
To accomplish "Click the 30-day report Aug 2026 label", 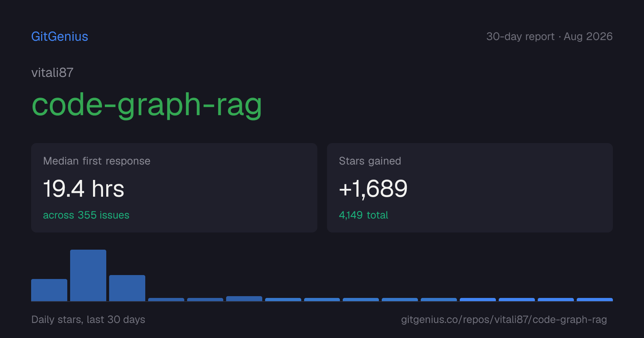I will coord(549,36).
